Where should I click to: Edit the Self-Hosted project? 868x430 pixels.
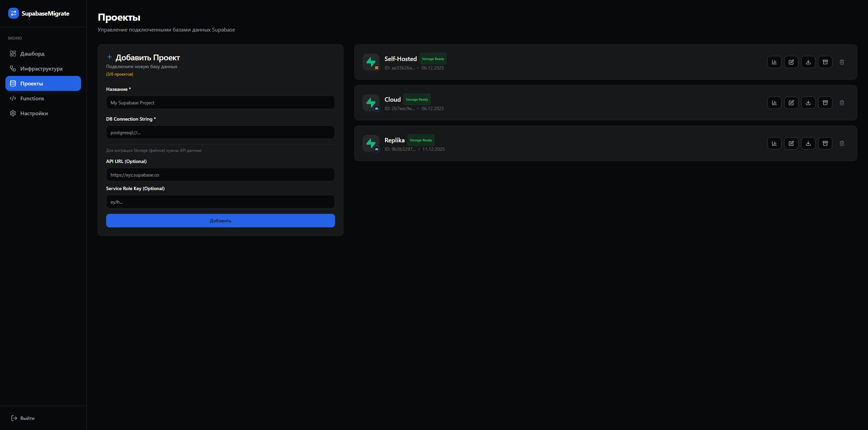point(791,62)
